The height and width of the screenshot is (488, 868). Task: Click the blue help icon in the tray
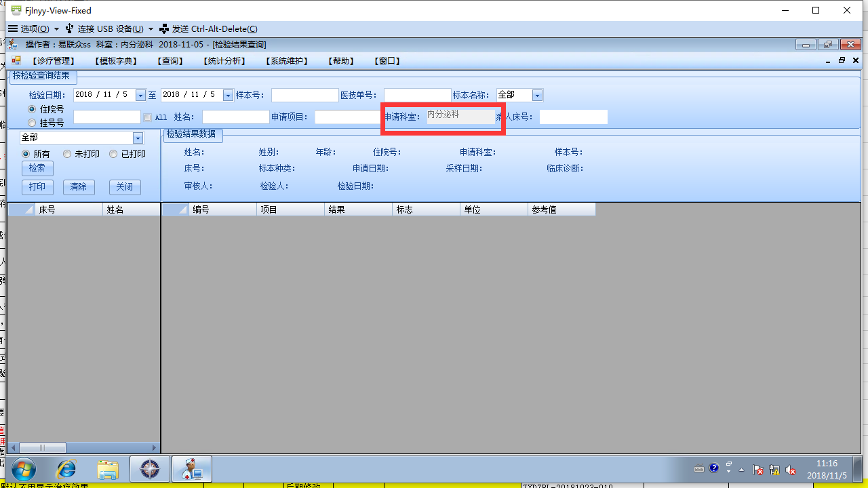pyautogui.click(x=713, y=468)
